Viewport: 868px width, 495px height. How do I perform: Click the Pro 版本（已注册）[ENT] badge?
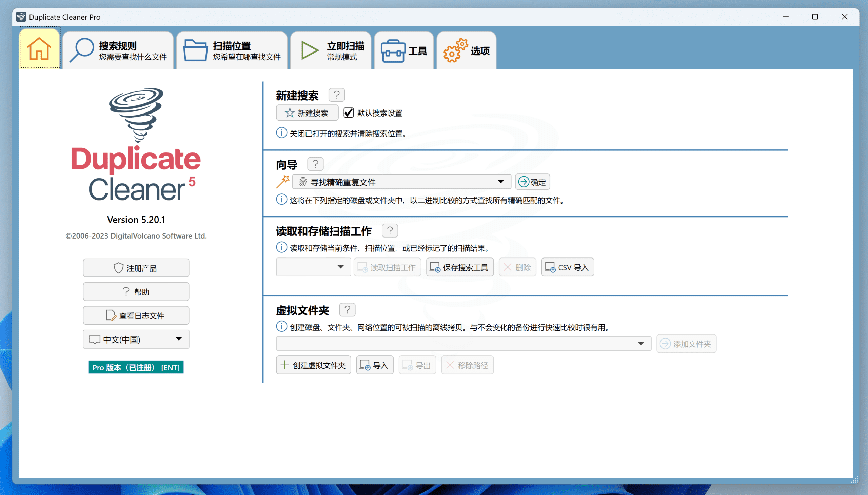[136, 368]
